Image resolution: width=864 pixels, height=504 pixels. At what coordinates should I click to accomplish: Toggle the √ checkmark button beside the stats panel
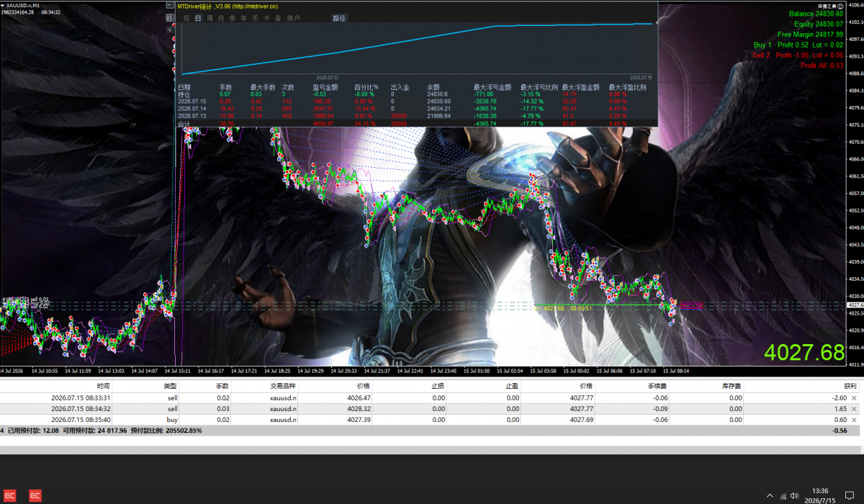click(x=170, y=30)
